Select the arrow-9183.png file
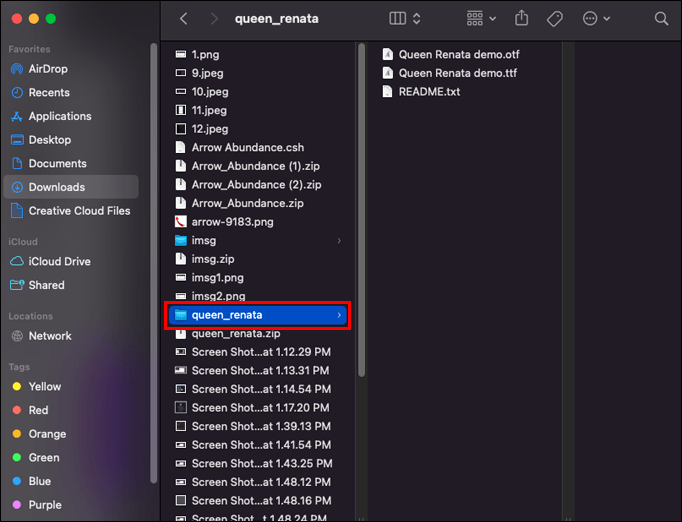This screenshot has height=522, width=682. click(x=232, y=222)
